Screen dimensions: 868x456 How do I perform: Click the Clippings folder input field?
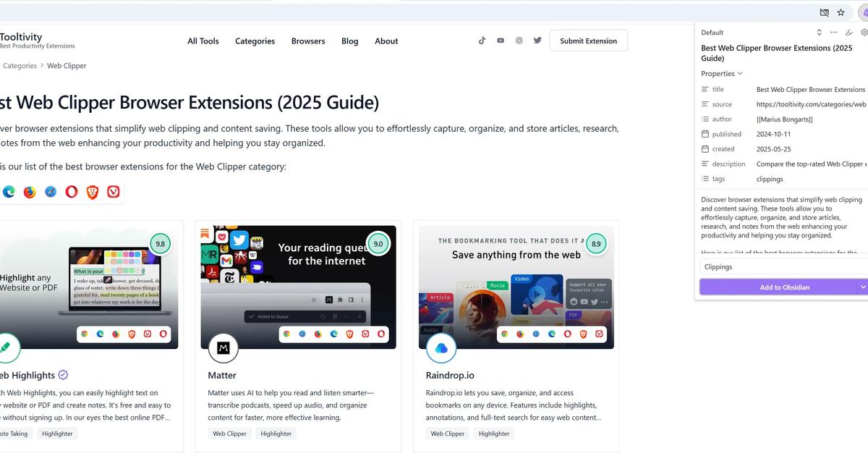pos(784,266)
